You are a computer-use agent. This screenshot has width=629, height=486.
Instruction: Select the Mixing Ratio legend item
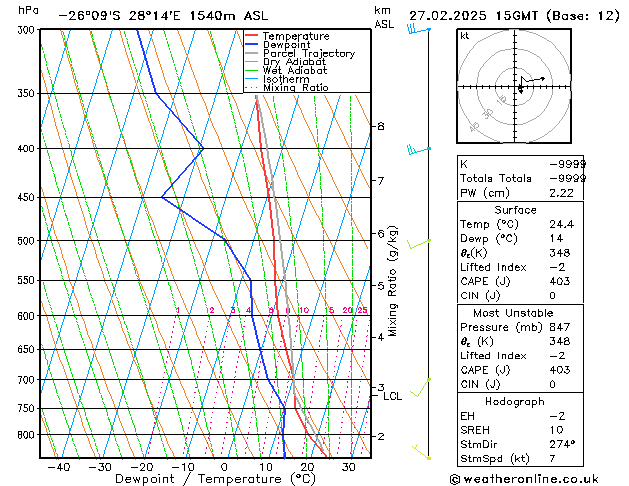click(x=296, y=88)
